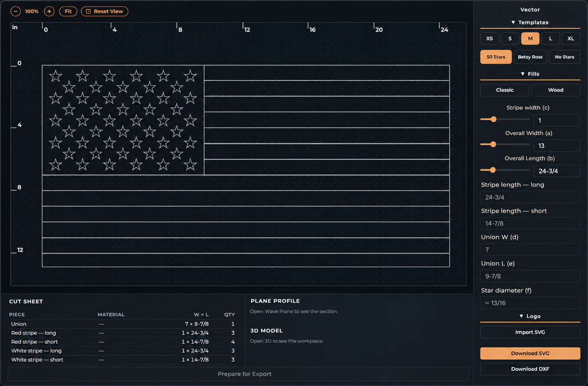Screen dimensions: 588x386
Task: Apply the Wood fill
Action: (x=556, y=90)
